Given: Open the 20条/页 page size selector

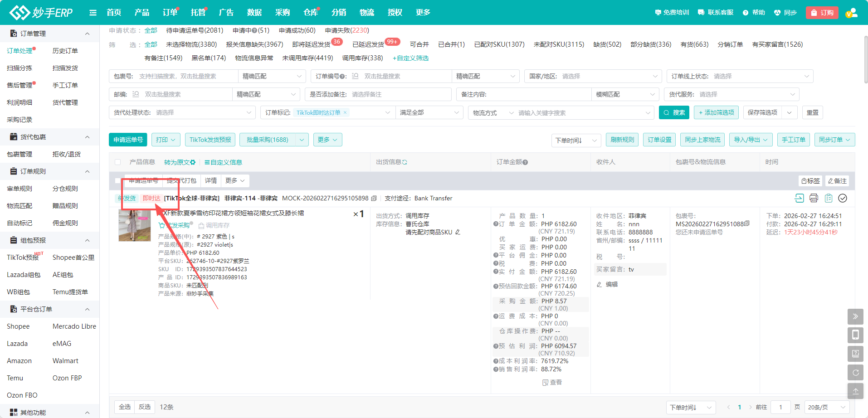Looking at the screenshot, I should click(827, 407).
